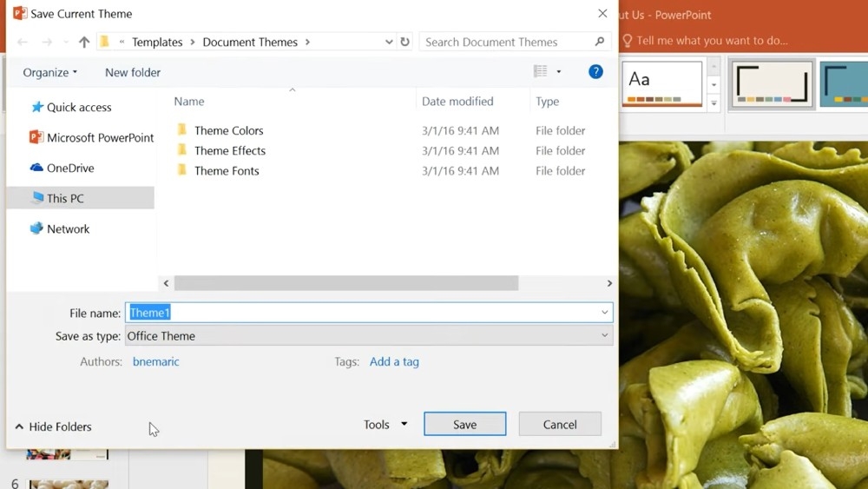The width and height of the screenshot is (868, 489).
Task: Expand the themes gallery More arrow in PowerPoint
Action: coord(714,103)
